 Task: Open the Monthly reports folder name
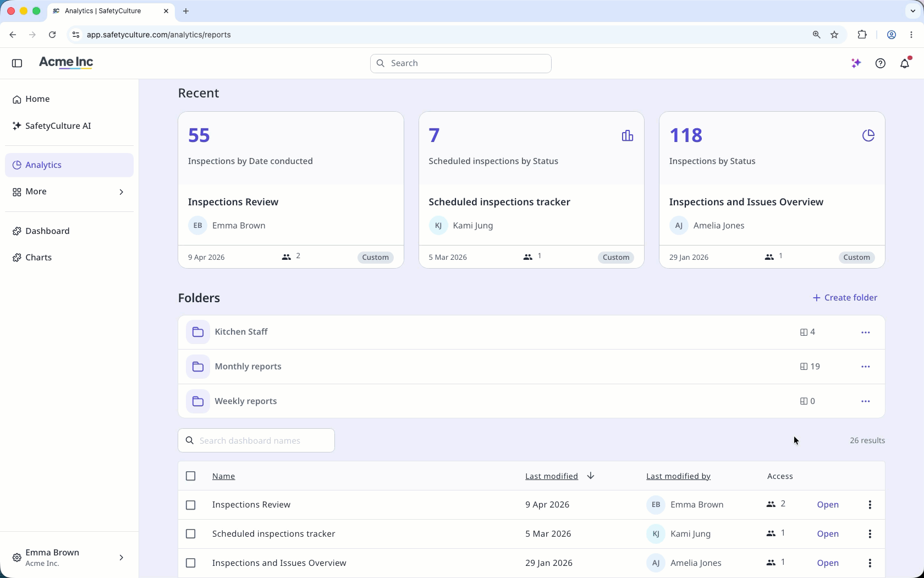[248, 367]
